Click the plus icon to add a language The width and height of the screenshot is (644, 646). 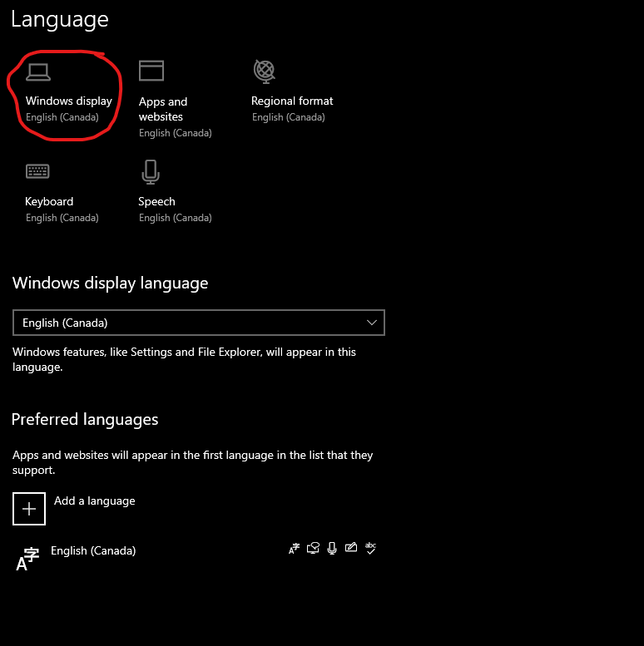[29, 509]
